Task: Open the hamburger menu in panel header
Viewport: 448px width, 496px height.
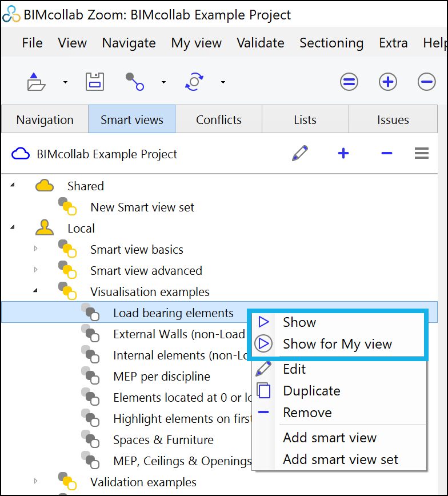Action: point(422,153)
